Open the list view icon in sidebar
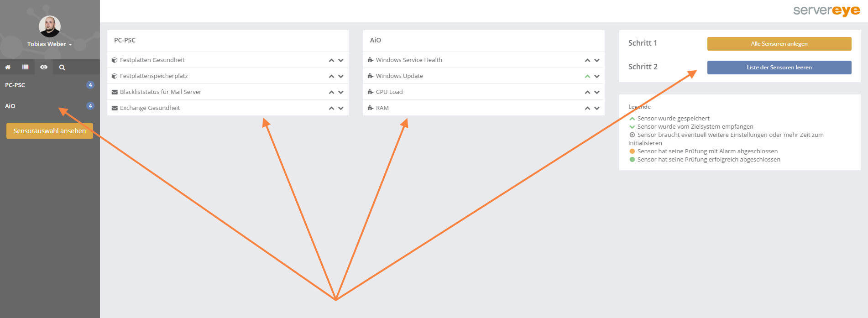 25,67
